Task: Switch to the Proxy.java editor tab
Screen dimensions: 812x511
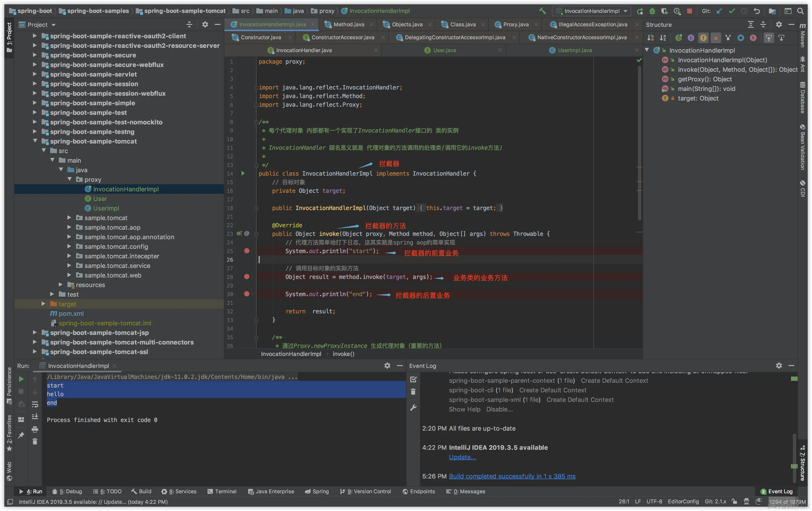Action: (x=515, y=24)
